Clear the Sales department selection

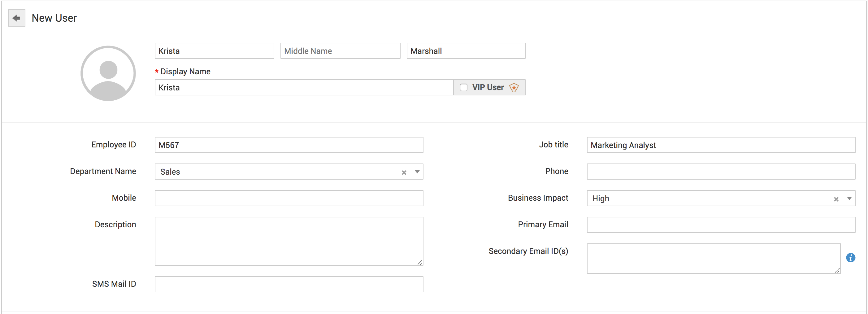(404, 172)
